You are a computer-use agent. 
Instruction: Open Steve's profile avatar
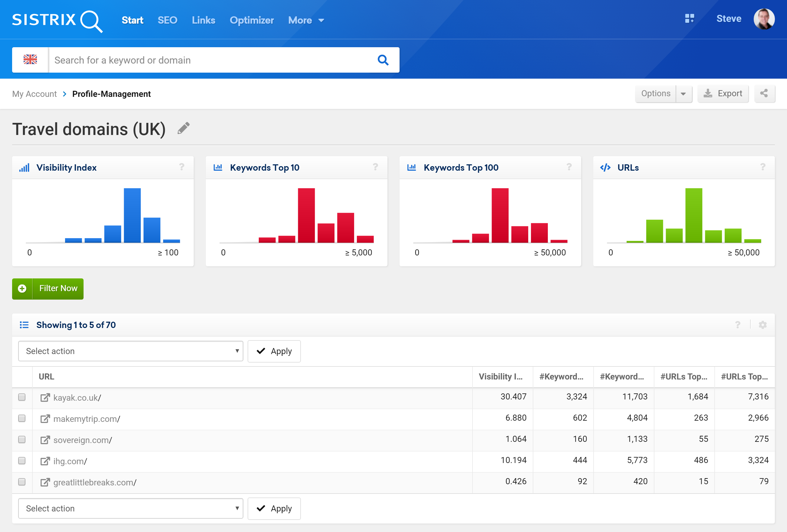pos(764,19)
